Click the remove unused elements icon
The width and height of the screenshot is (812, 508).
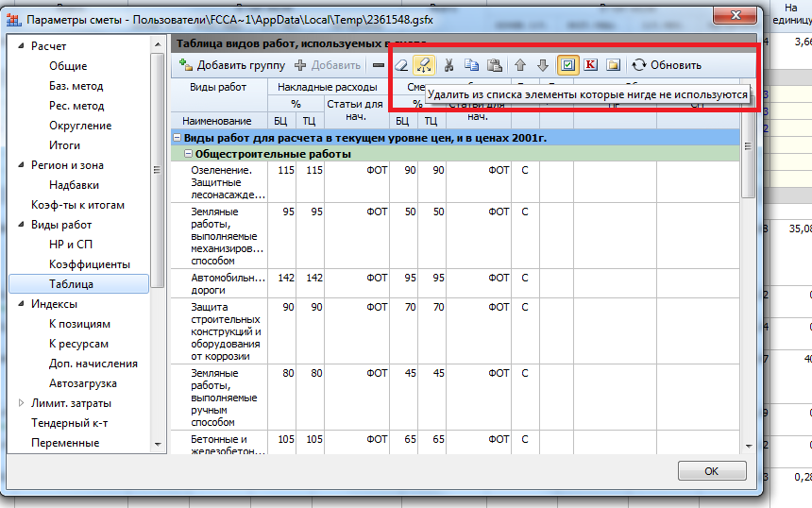click(425, 65)
